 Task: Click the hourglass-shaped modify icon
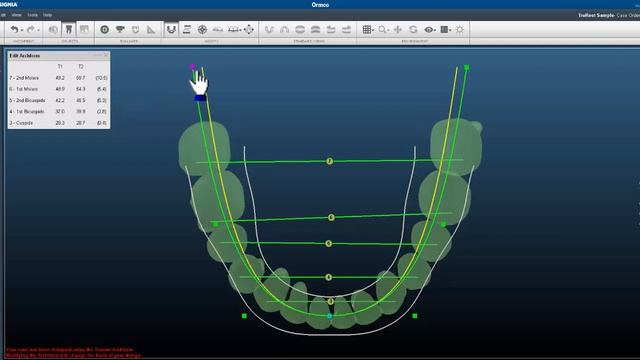[187, 29]
